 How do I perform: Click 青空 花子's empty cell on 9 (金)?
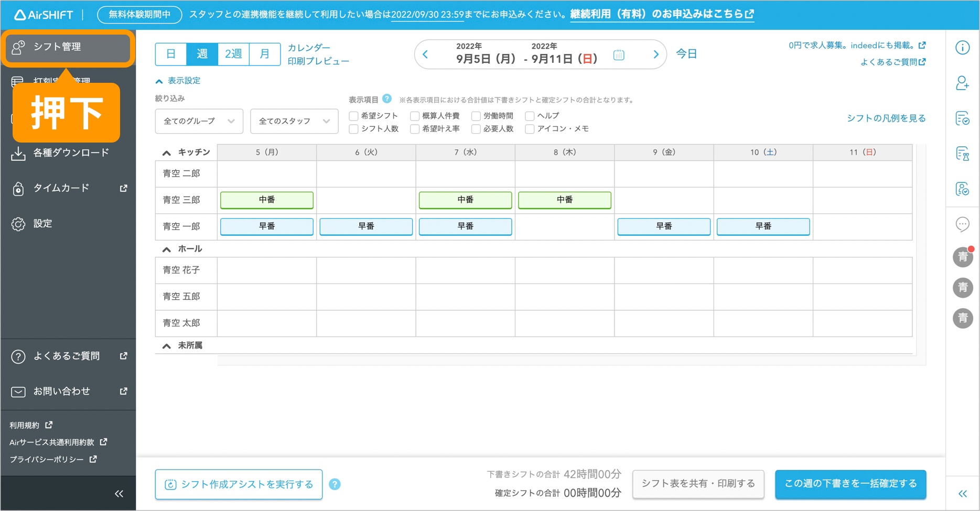coord(663,270)
